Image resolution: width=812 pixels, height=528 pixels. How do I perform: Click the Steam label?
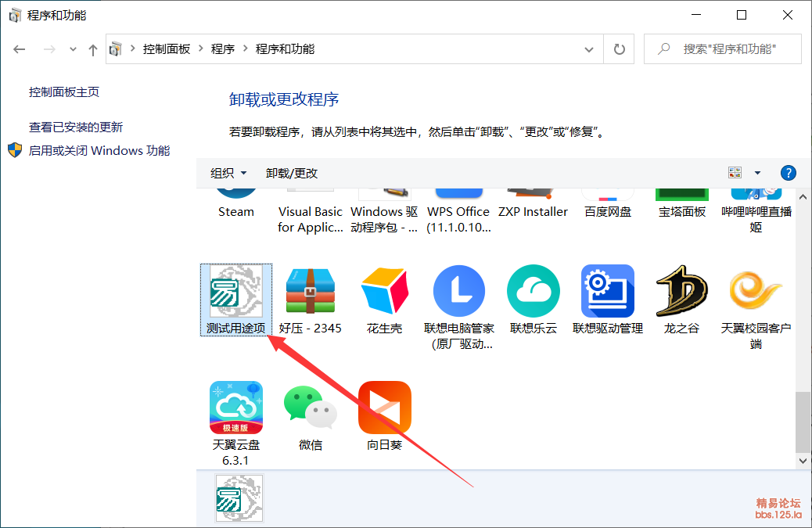tap(236, 212)
